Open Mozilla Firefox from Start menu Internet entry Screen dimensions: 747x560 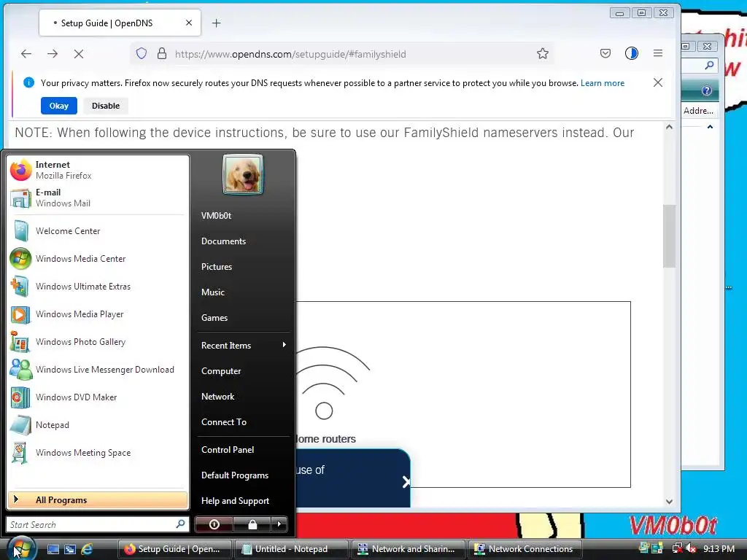coord(98,170)
